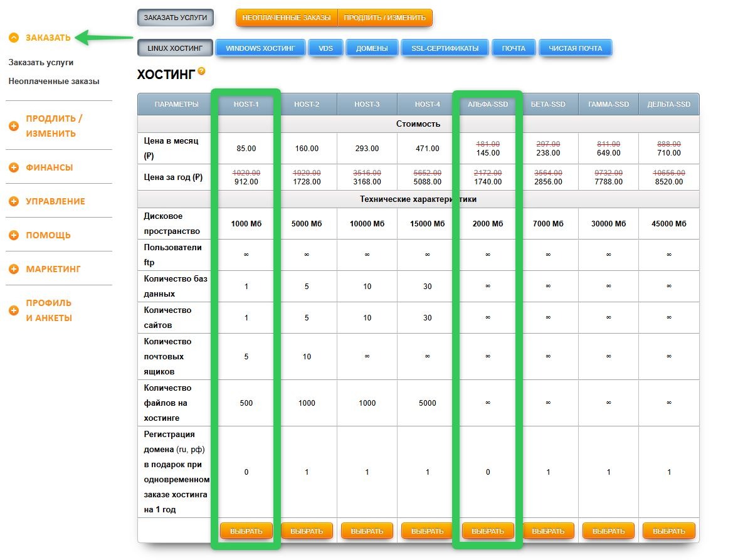Image resolution: width=733 pixels, height=560 pixels.
Task: Open the ЧИСТАЯ ПОЧТА tab
Action: pos(575,48)
